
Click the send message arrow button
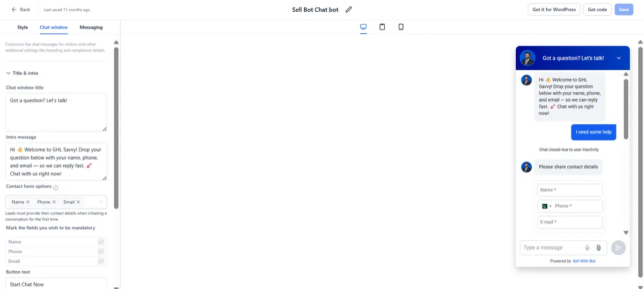coord(618,248)
